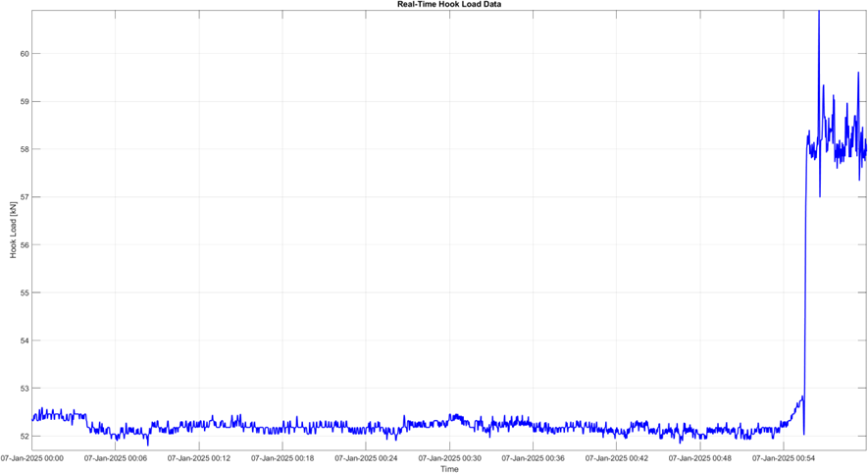This screenshot has height=473, width=868.
Task: Click the 56 y-axis tick label
Action: point(25,244)
